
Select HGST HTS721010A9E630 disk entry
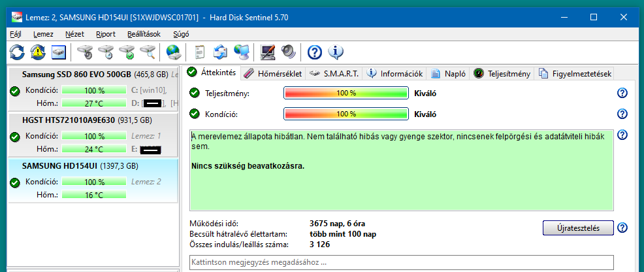[93, 135]
